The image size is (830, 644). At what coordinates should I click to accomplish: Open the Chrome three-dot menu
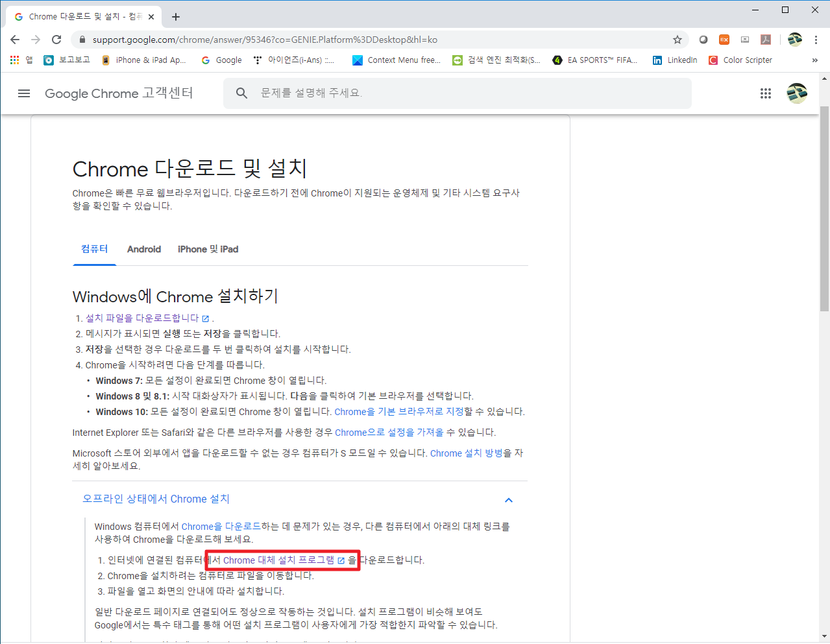[816, 40]
